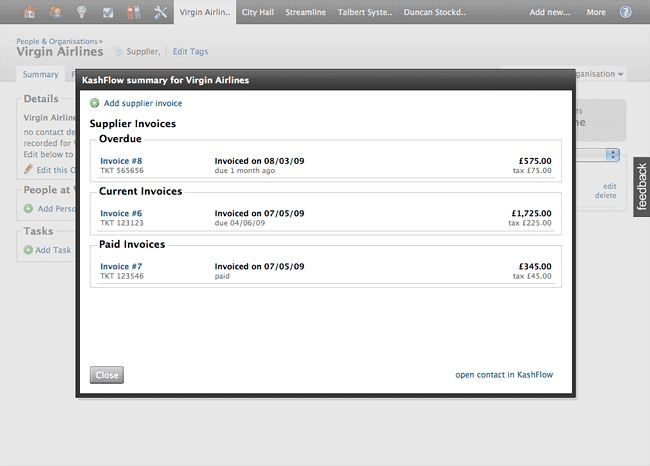Image resolution: width=650 pixels, height=466 pixels.
Task: Click the Add supplier invoice link
Action: (143, 103)
